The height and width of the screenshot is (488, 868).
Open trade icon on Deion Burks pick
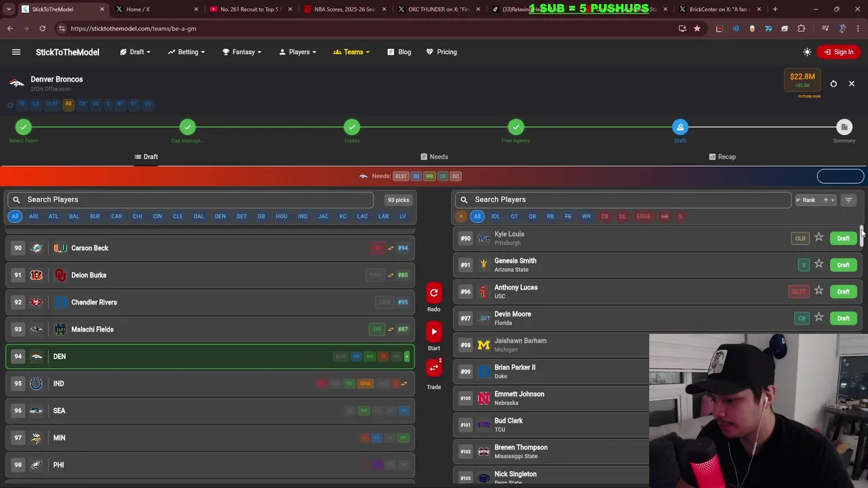pyautogui.click(x=391, y=275)
